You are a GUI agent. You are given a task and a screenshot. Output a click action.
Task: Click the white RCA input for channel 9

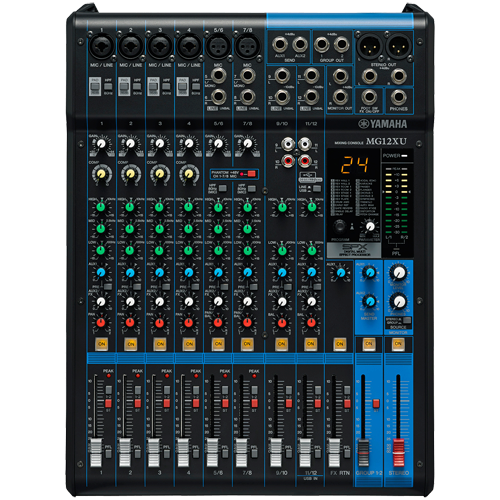point(288,144)
